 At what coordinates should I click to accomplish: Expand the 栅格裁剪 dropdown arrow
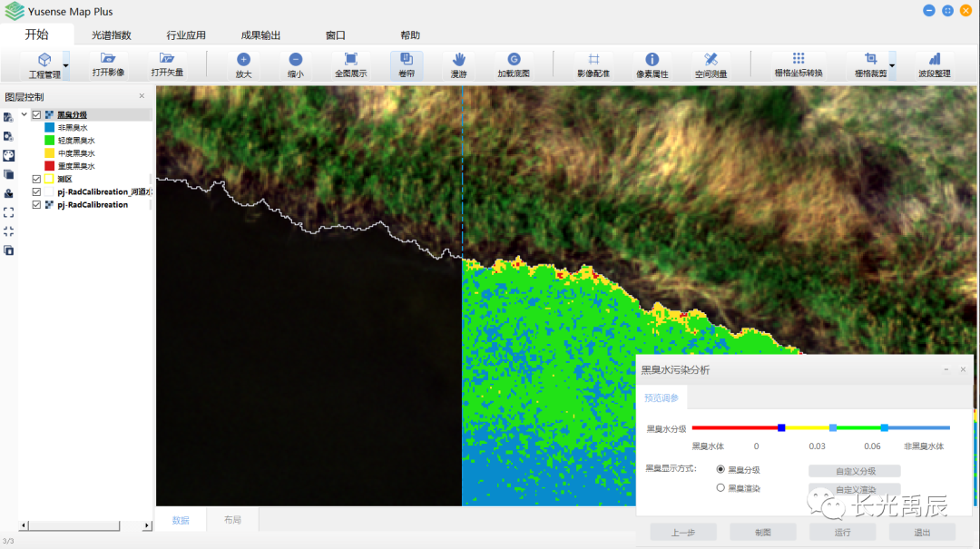click(x=891, y=65)
